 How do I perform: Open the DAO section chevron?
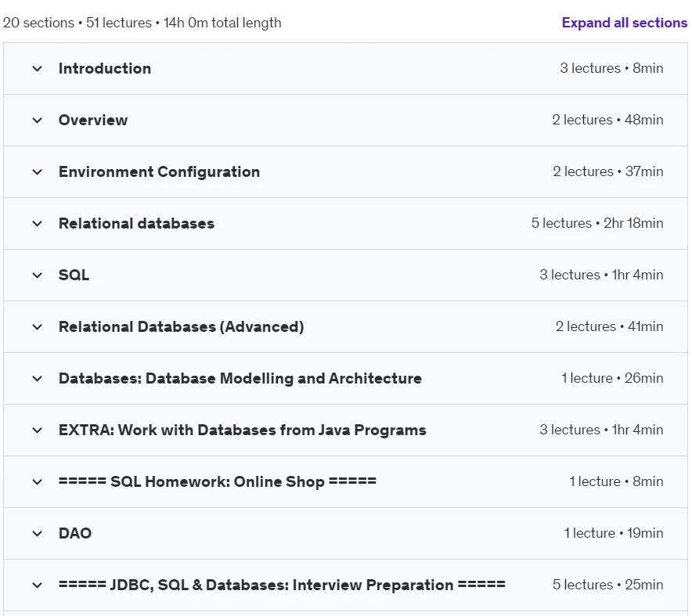coord(38,534)
